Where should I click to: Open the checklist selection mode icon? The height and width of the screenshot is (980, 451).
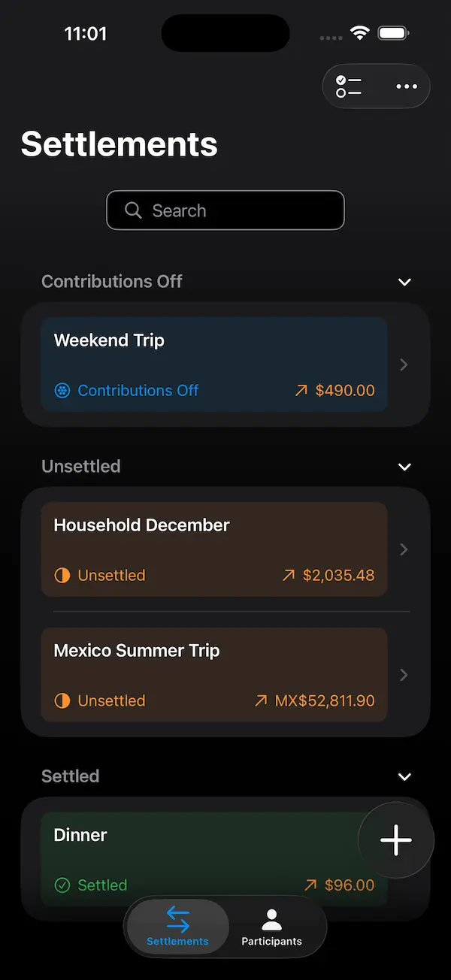pyautogui.click(x=349, y=86)
